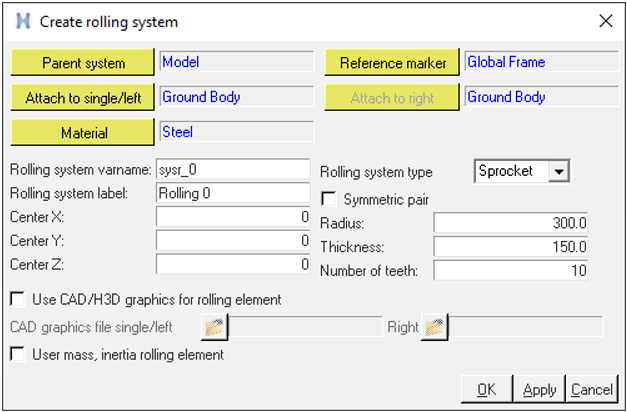This screenshot has height=412, width=627.
Task: Select the Number of teeth field
Action: (x=510, y=269)
